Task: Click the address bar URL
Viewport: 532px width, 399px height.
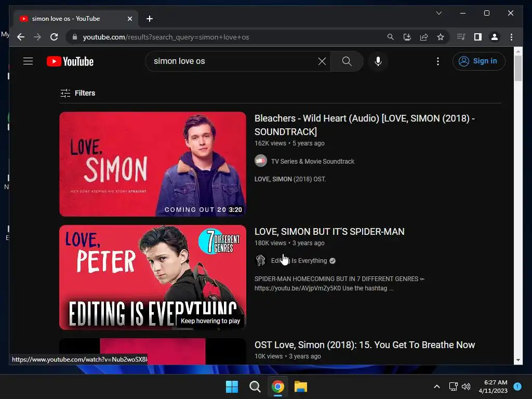Action: [x=166, y=37]
